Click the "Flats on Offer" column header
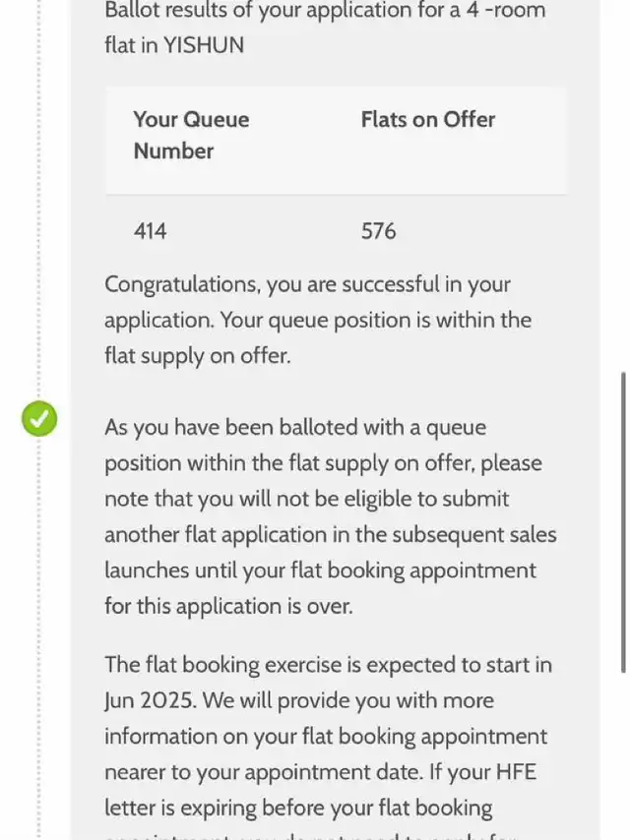The width and height of the screenshot is (630, 840). [x=427, y=120]
